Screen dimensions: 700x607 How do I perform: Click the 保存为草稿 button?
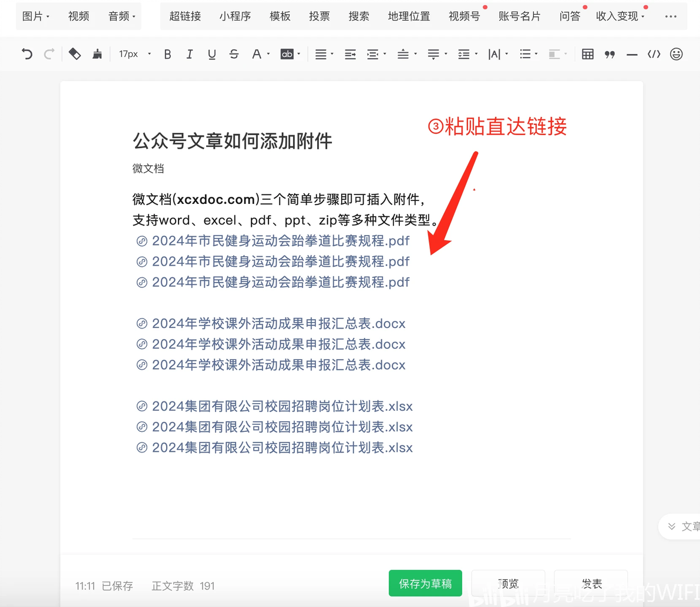(x=425, y=583)
